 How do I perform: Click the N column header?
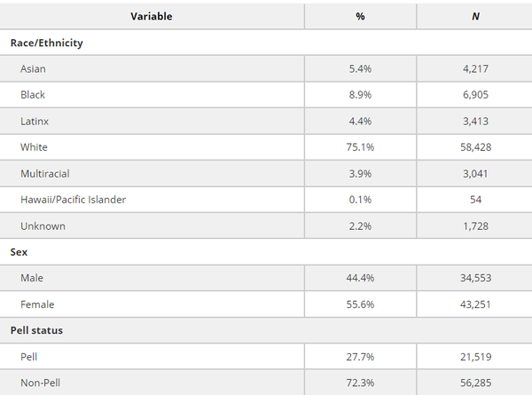click(475, 16)
